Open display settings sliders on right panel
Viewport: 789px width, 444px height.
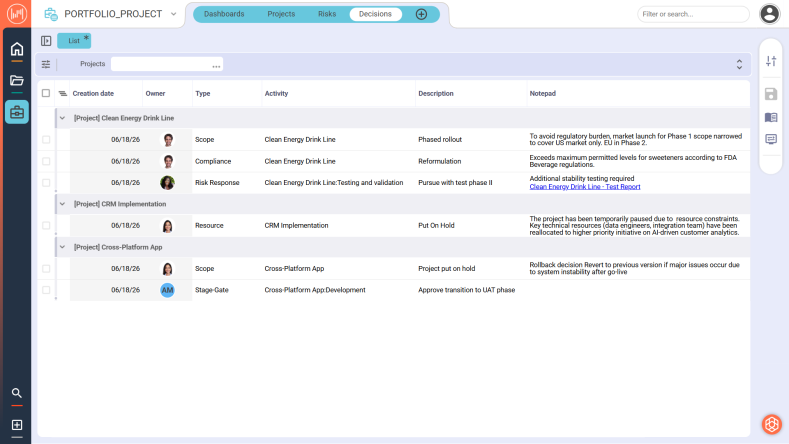click(771, 61)
